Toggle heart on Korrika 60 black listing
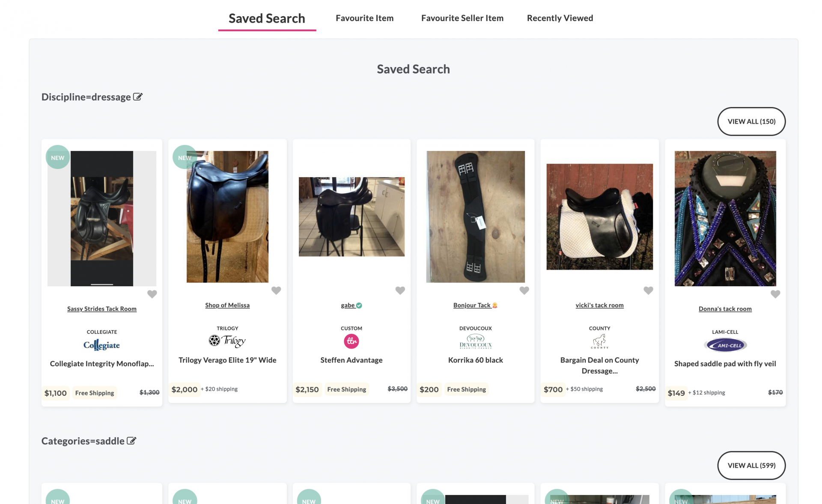 524,291
